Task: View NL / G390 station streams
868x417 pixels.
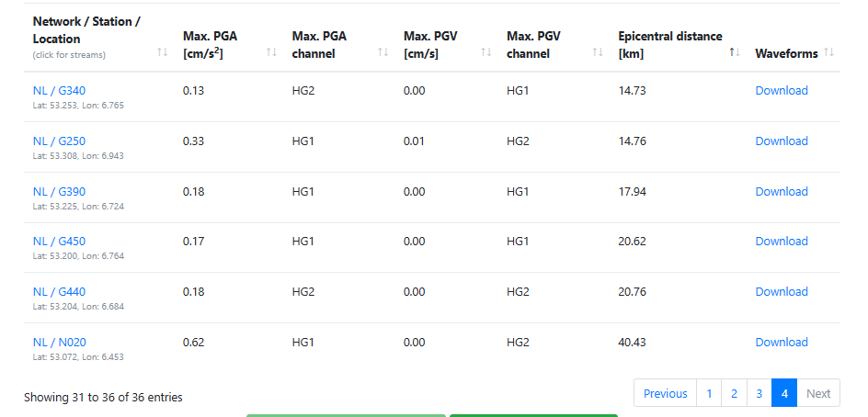Action: [x=60, y=191]
